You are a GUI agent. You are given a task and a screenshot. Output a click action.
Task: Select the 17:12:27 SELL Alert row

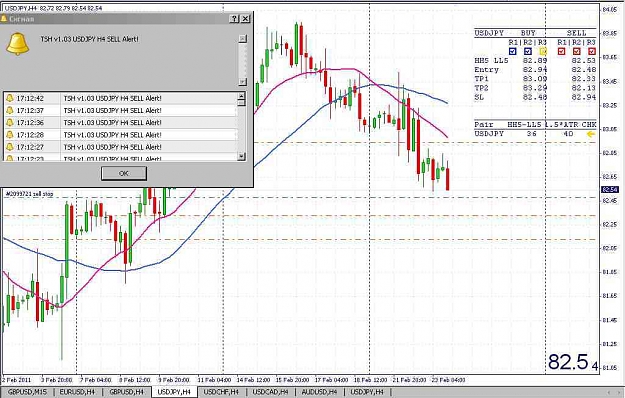pyautogui.click(x=120, y=147)
